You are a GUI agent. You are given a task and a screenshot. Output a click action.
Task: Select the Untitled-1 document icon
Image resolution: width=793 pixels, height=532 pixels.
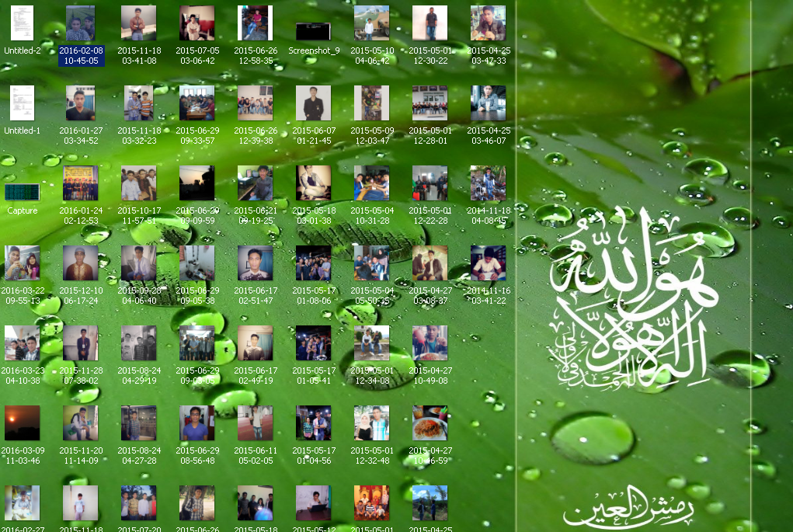coord(22,103)
